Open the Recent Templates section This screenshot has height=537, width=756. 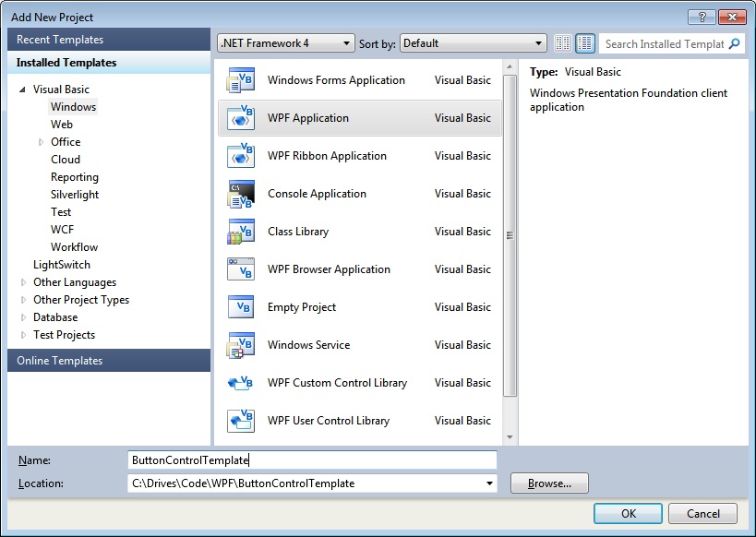point(109,40)
